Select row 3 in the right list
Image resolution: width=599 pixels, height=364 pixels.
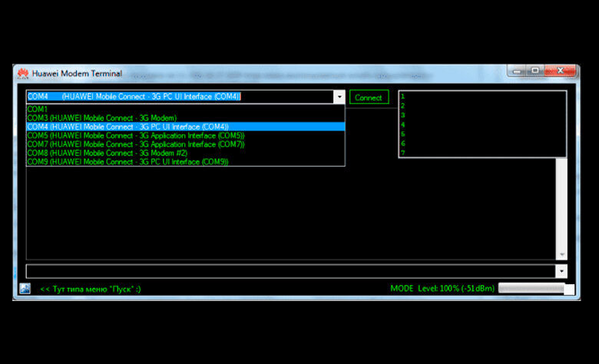(482, 115)
